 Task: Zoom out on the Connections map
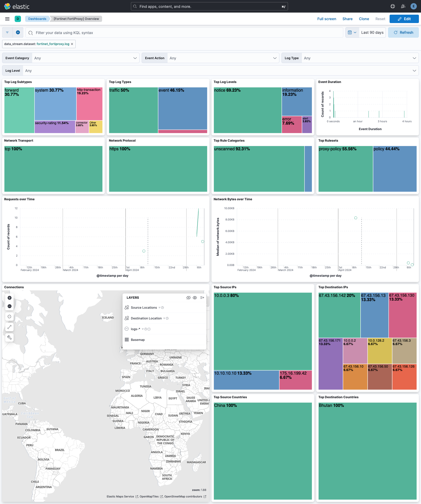coord(9,306)
